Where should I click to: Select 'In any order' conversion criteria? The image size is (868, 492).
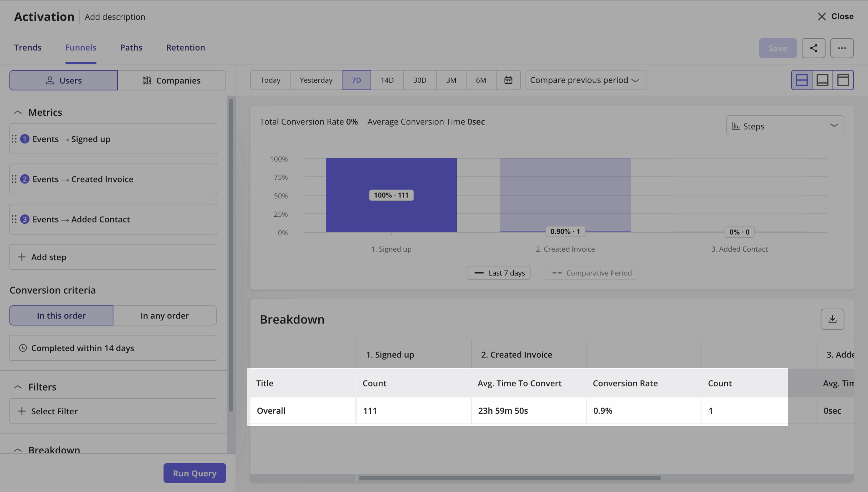(164, 315)
